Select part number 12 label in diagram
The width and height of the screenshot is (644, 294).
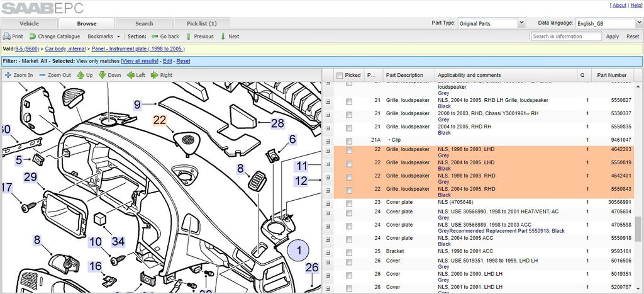pyautogui.click(x=301, y=181)
